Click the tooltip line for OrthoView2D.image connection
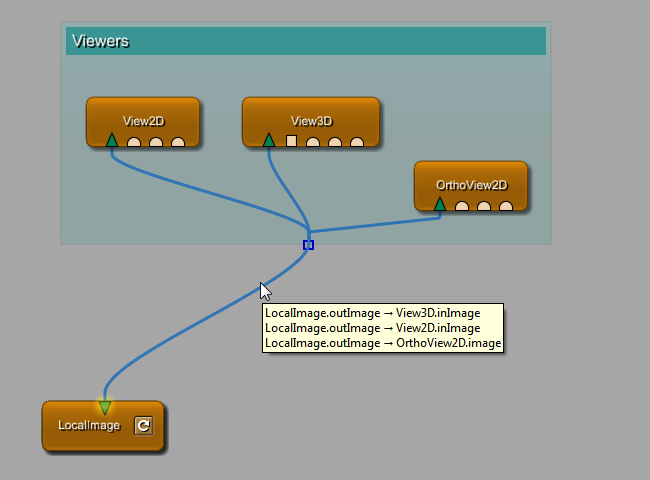Image resolution: width=650 pixels, height=480 pixels. pos(383,343)
